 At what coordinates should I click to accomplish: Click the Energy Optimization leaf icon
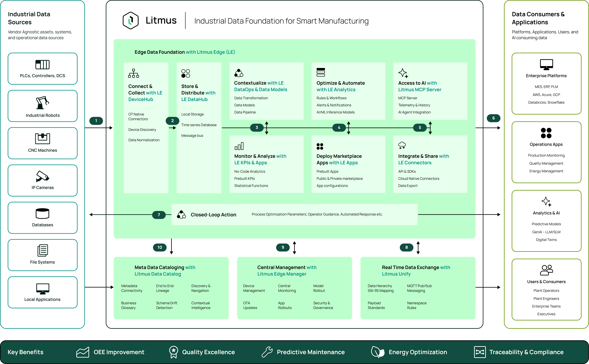(x=378, y=352)
